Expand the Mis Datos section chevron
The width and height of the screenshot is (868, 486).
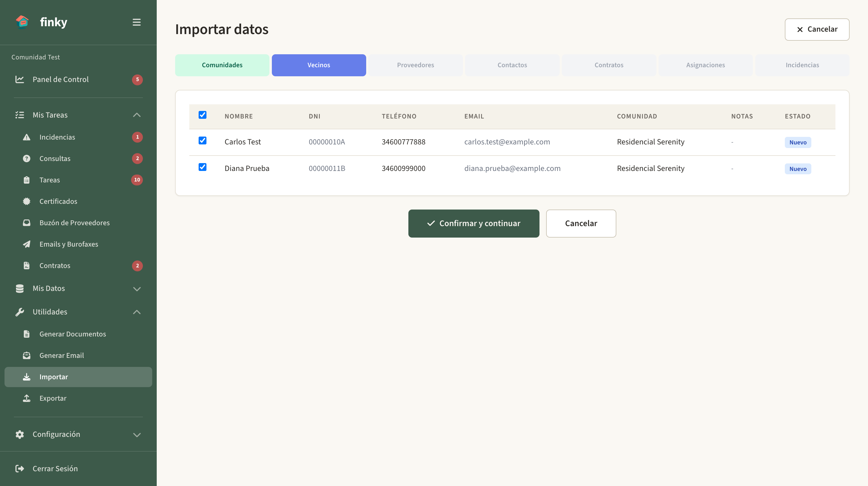[x=137, y=289]
